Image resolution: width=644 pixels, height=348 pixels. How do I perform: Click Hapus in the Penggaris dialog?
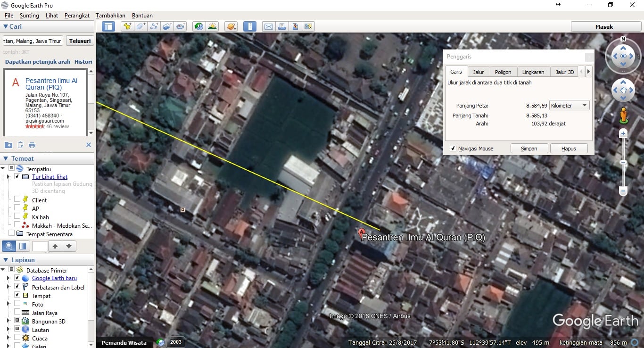[x=569, y=149]
